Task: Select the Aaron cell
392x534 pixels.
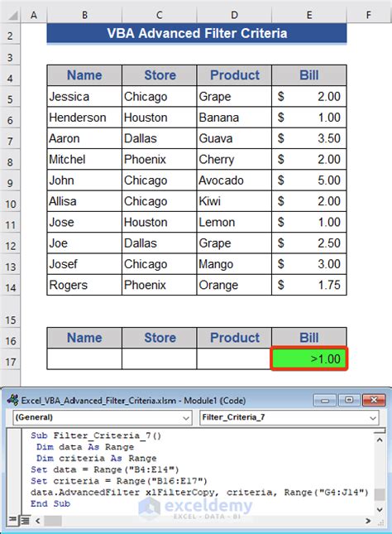Action: point(84,138)
